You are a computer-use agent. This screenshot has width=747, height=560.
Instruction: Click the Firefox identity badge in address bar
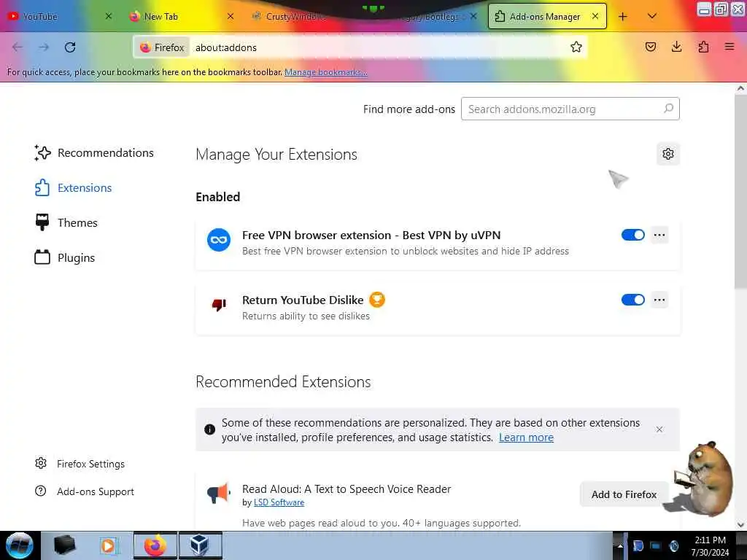(x=162, y=47)
